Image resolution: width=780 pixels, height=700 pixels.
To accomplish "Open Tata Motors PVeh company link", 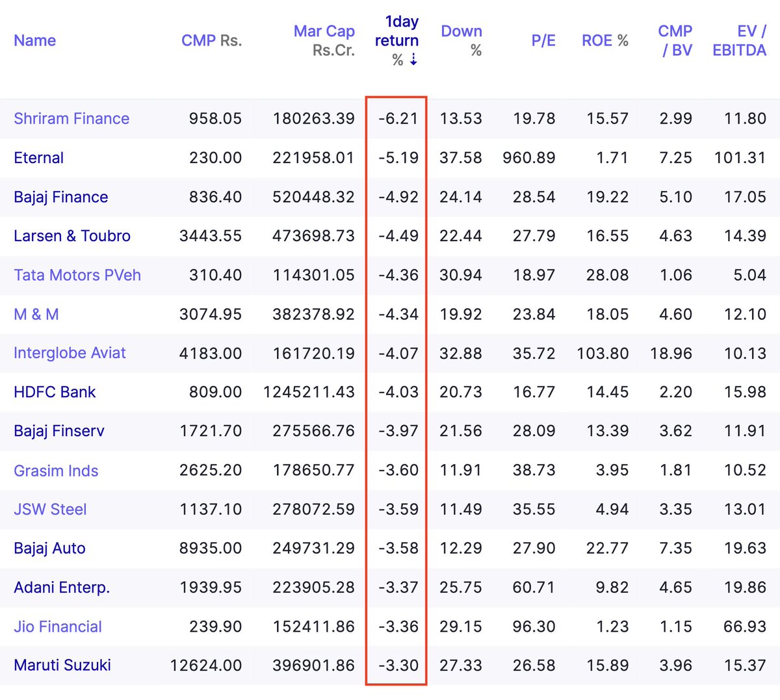I will 77,275.
